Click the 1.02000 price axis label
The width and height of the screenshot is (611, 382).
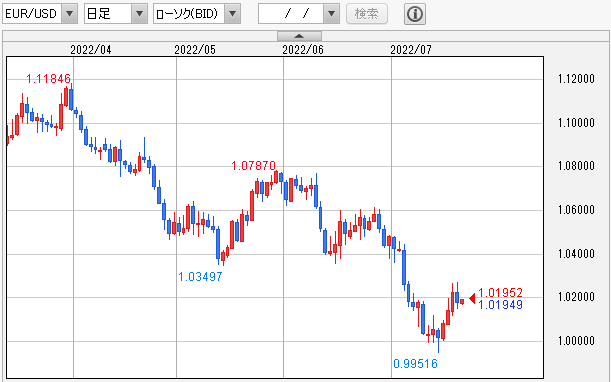click(576, 297)
